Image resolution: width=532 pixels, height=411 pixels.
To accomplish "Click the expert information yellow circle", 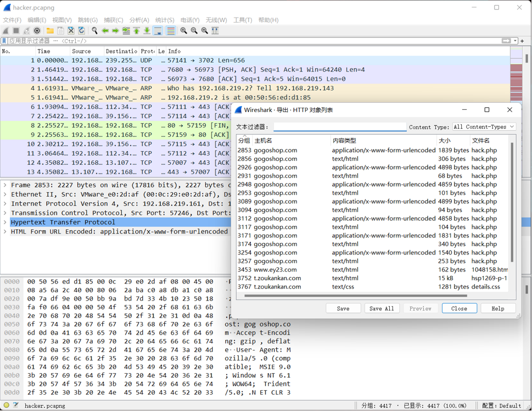I will coord(7,405).
